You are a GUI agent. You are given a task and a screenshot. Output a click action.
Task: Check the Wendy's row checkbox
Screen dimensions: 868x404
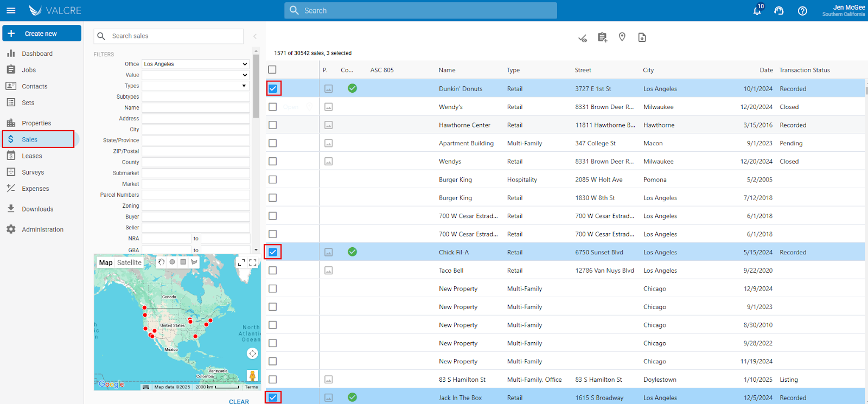(272, 107)
